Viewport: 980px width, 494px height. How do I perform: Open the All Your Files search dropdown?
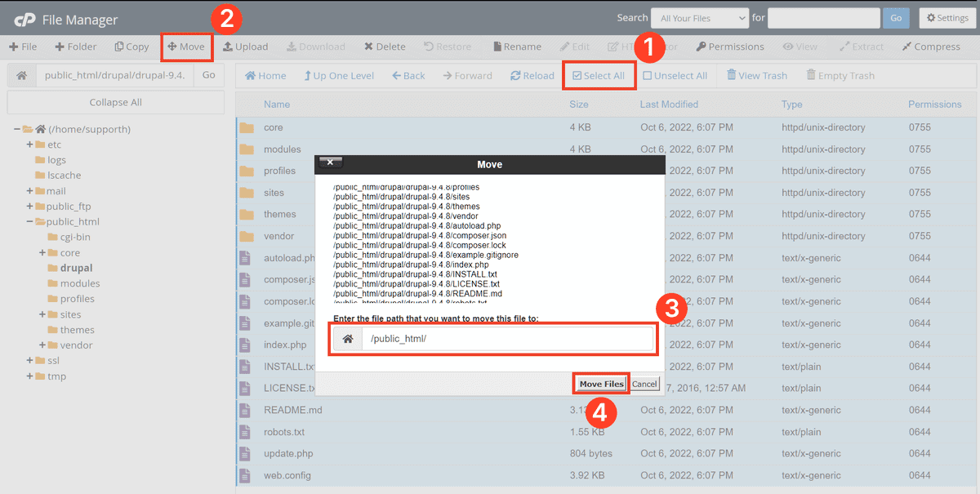tap(699, 18)
